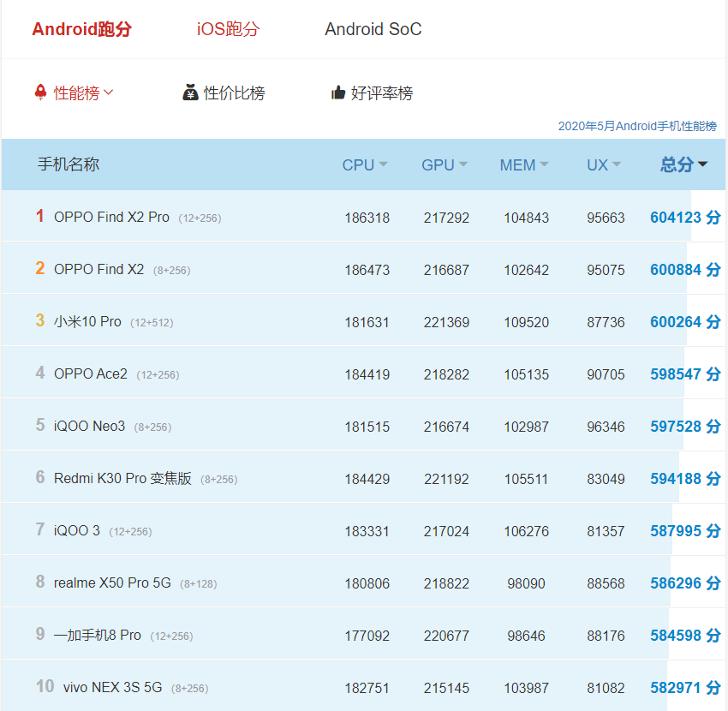Image resolution: width=728 pixels, height=711 pixels.
Task: Click UX score 83049
Action: [606, 479]
